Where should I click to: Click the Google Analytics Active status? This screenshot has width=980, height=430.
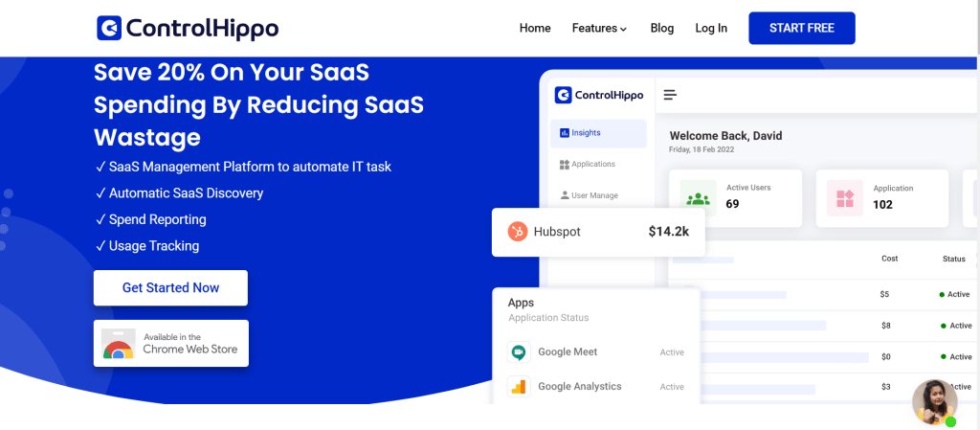coord(672,387)
